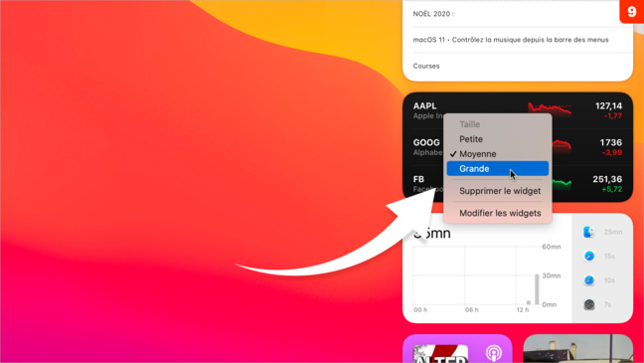
Task: Click the FB change value +5,72
Action: pos(612,189)
